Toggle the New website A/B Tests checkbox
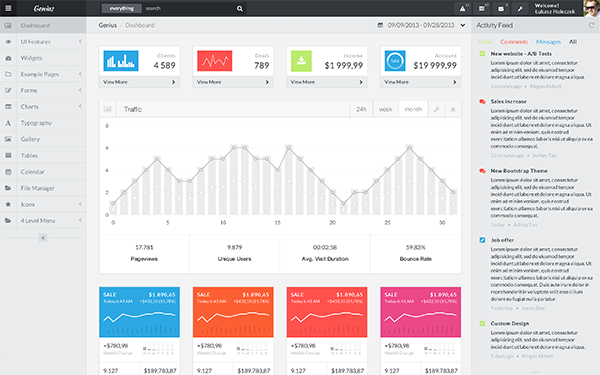 [x=482, y=54]
